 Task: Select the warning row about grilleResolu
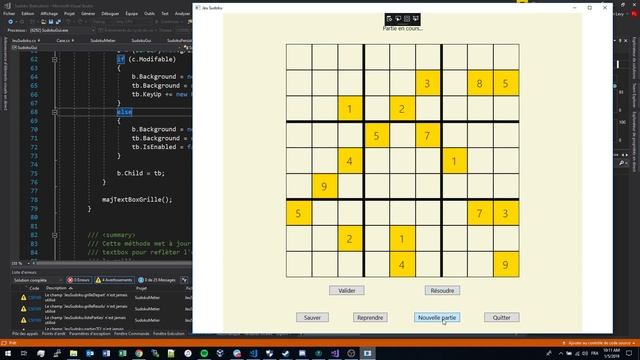(x=102, y=309)
